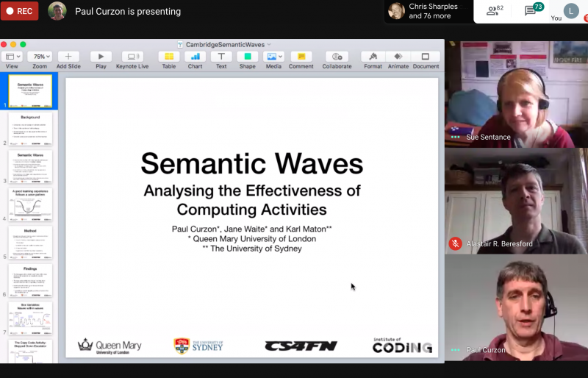Open the View dropdown menu
The height and width of the screenshot is (378, 588).
pyautogui.click(x=12, y=57)
